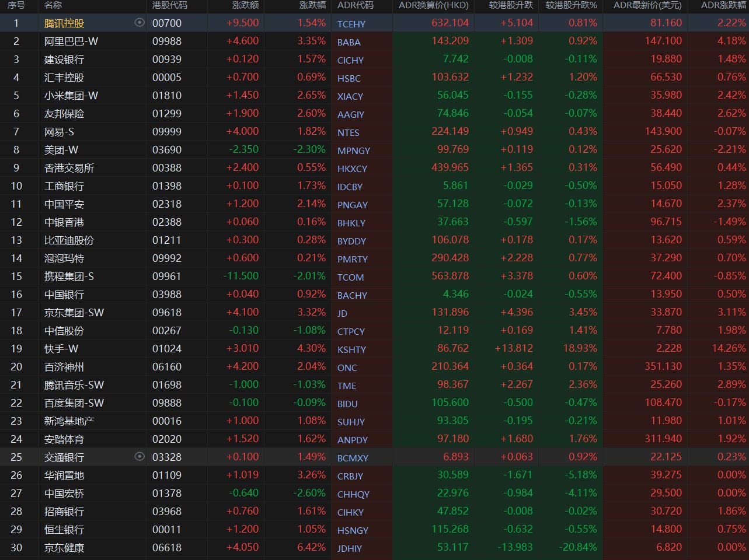
Task: Select 百济神州 in the table
Action: (64, 367)
